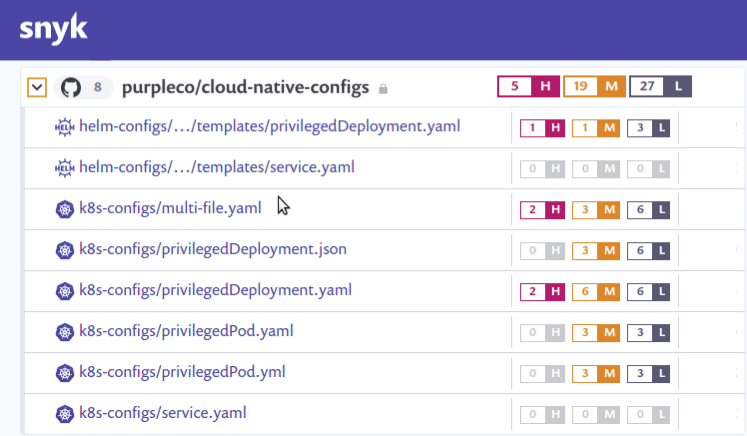Open purpleco/cloud-native-configs repository title
The image size is (747, 436).
pyautogui.click(x=245, y=87)
